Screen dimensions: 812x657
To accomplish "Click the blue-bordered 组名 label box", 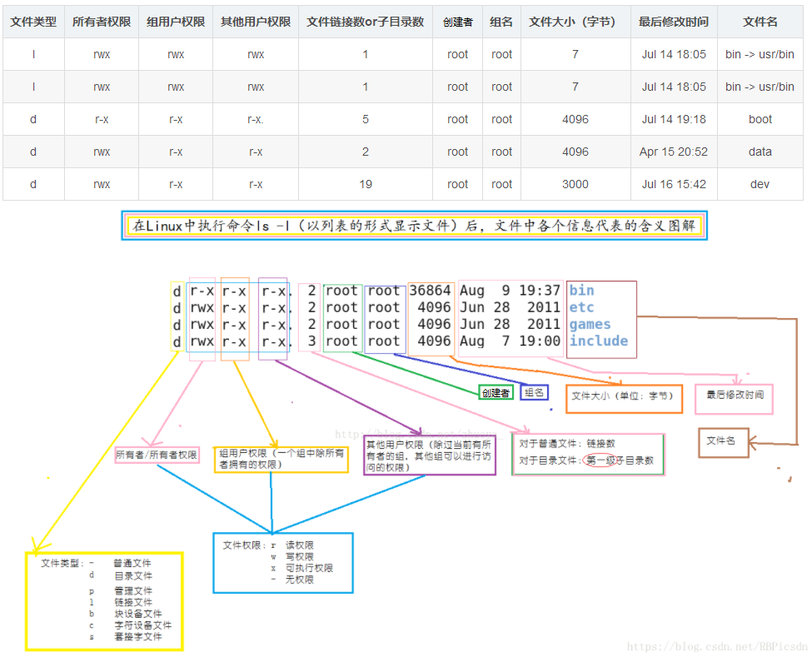I will pos(534,391).
